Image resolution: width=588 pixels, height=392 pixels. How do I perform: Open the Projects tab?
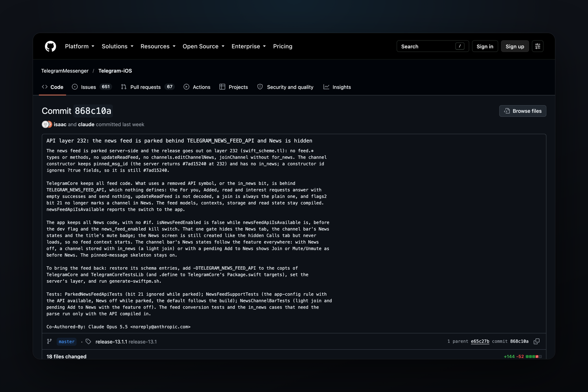click(233, 87)
